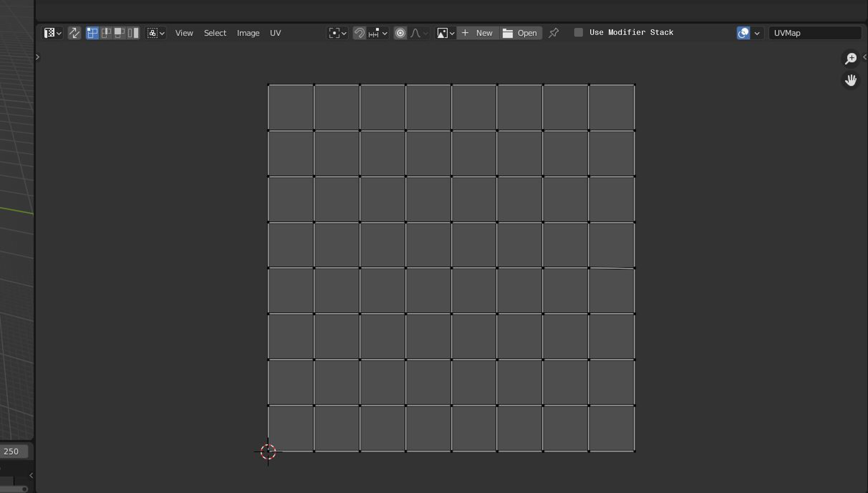The height and width of the screenshot is (493, 868).
Task: Expand the left toolbar arrow
Action: coord(38,57)
